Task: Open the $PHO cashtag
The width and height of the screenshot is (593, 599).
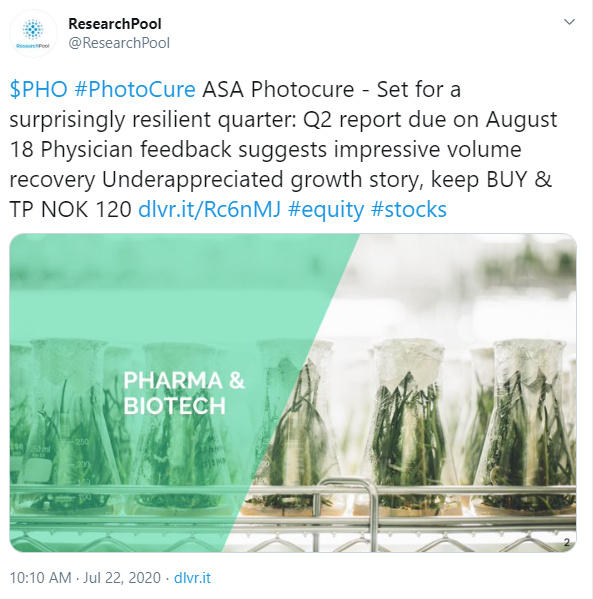Action: pos(38,89)
